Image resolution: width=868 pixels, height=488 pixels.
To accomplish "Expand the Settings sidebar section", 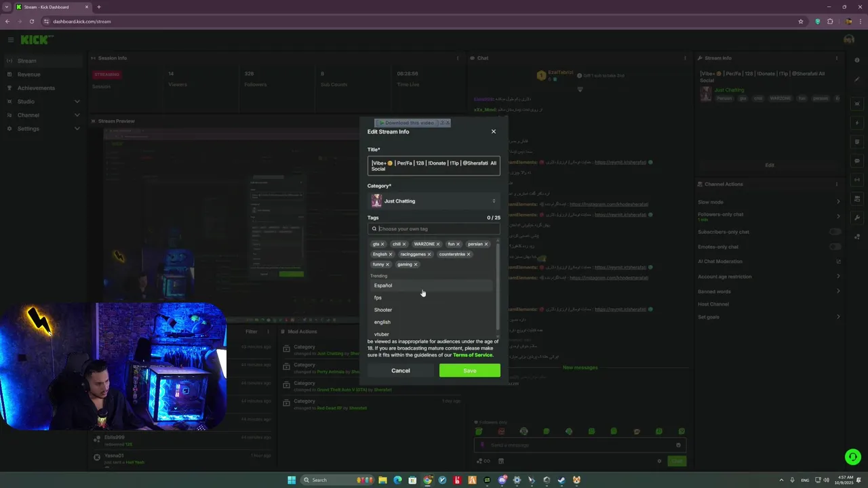I will 42,129.
